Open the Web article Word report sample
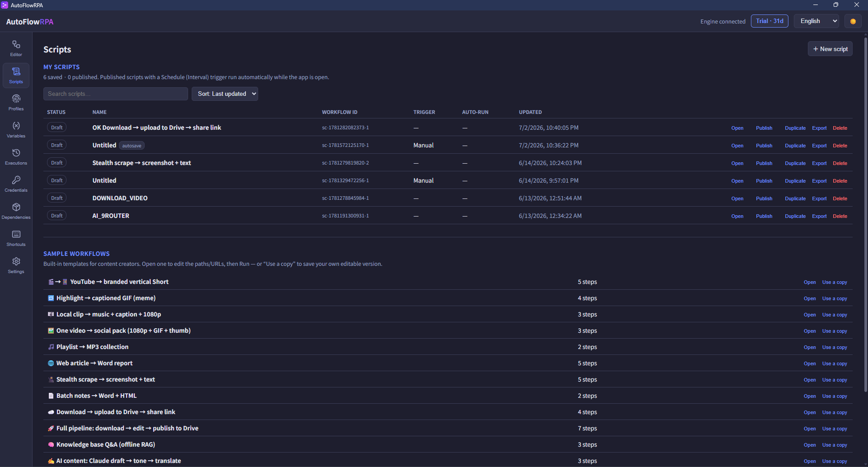Image resolution: width=868 pixels, height=467 pixels. [x=810, y=363]
